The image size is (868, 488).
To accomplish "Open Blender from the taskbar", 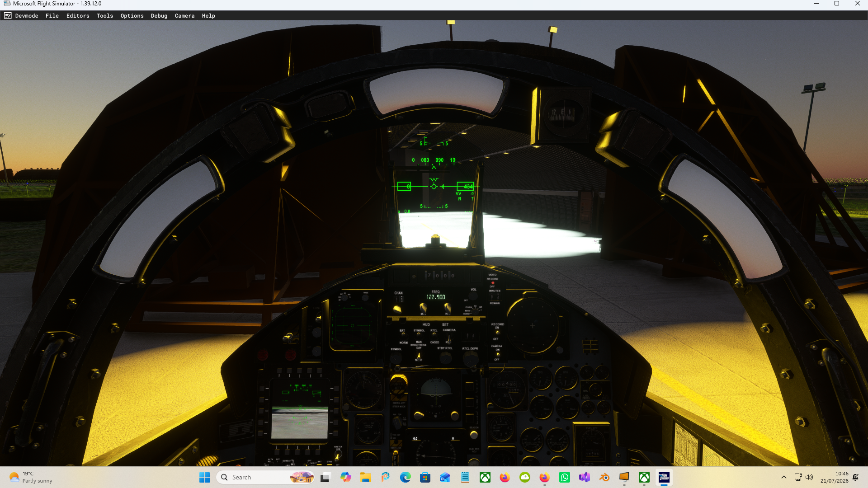I will tap(604, 477).
